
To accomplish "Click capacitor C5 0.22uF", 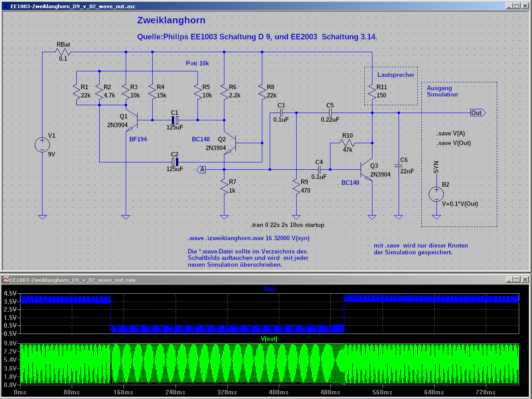I will pyautogui.click(x=330, y=113).
